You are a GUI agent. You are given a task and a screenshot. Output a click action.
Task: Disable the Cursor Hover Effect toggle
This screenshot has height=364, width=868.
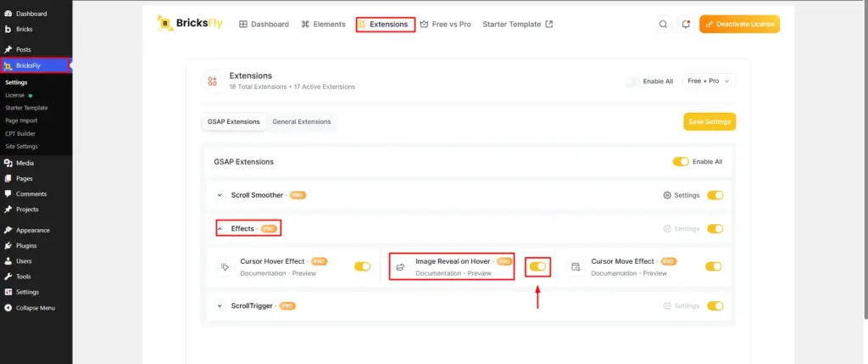363,266
